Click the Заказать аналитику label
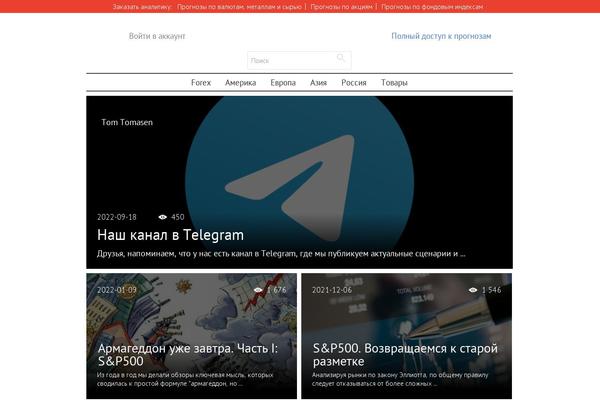The image size is (600, 400). (142, 7)
